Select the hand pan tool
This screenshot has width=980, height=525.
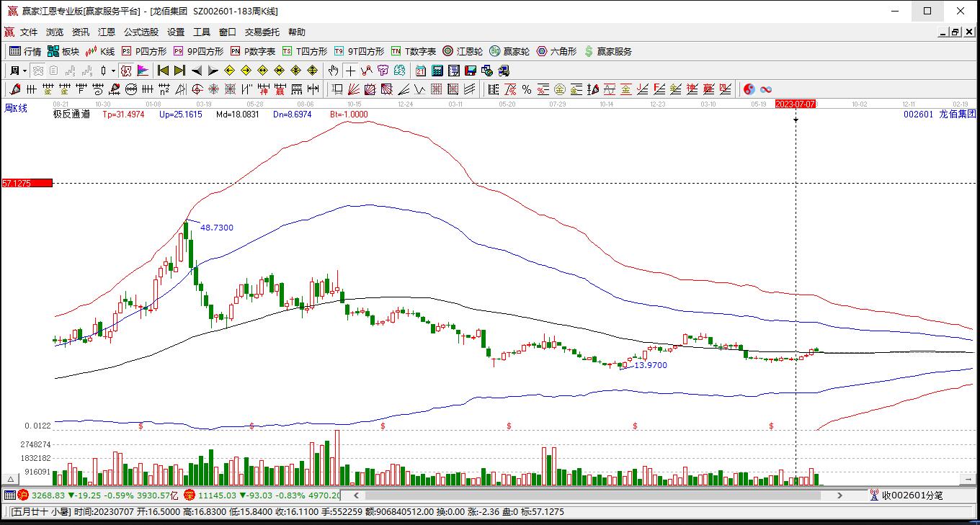(x=333, y=71)
